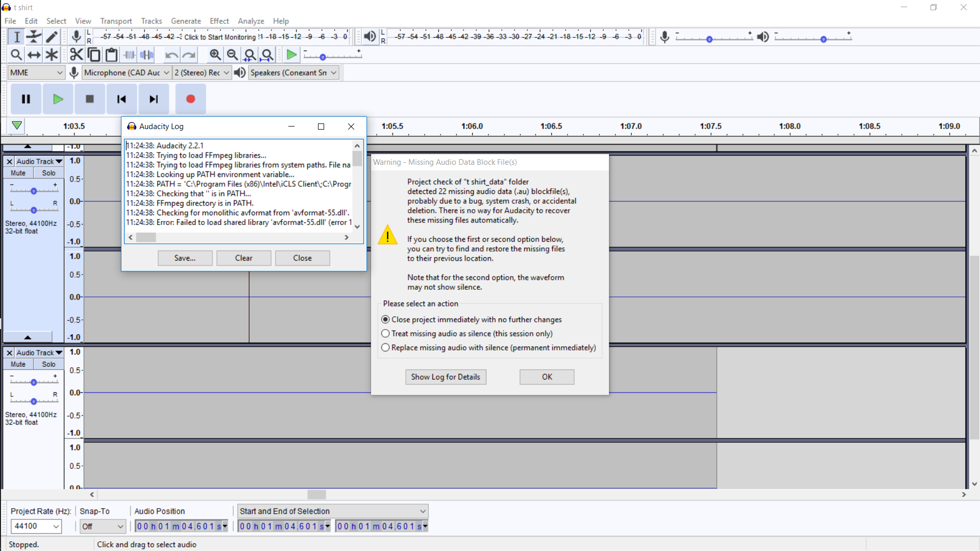This screenshot has height=551, width=980.
Task: Click Show Log for Details button
Action: pos(446,377)
